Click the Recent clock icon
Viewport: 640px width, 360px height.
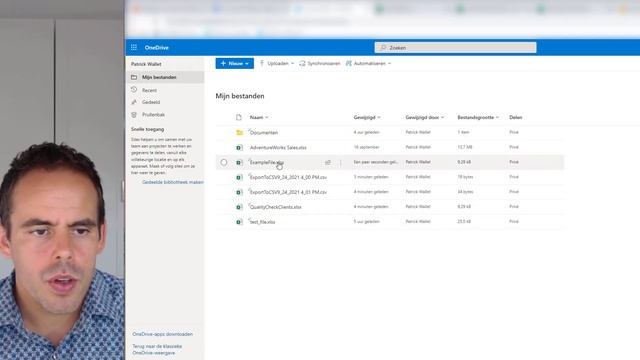pos(134,89)
